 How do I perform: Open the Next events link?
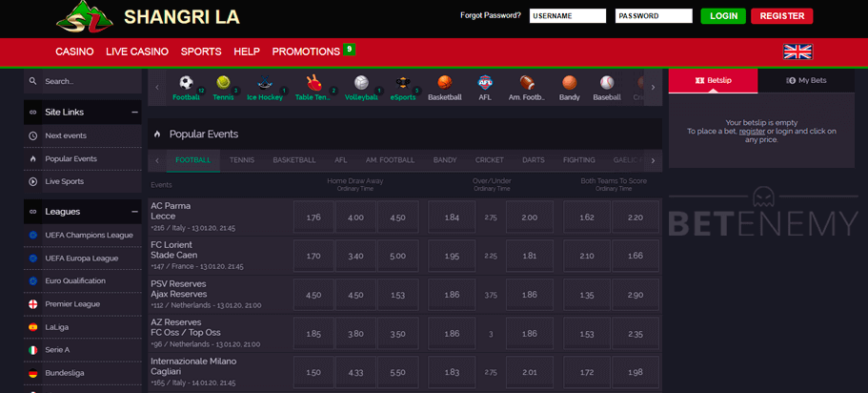(66, 135)
